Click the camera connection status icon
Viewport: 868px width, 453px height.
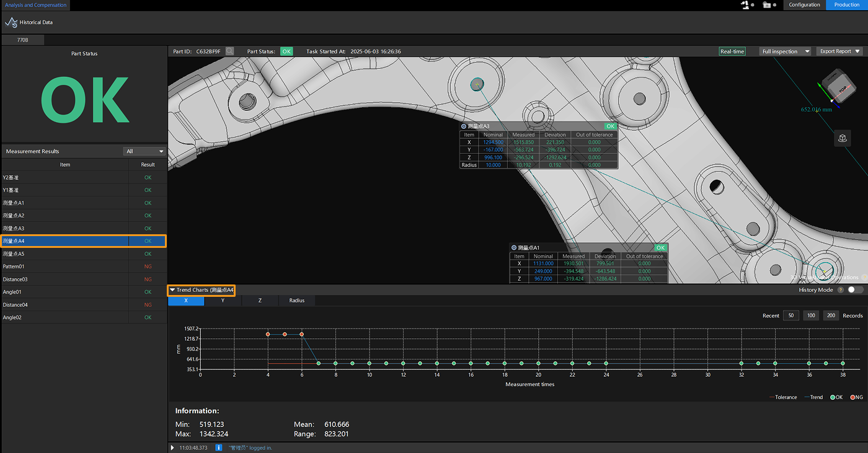tap(768, 5)
